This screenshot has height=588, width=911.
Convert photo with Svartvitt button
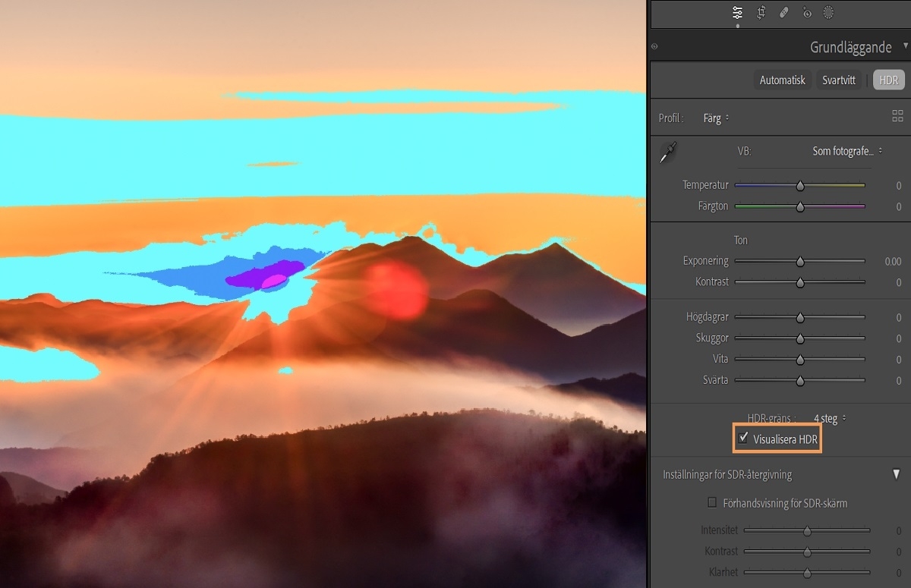pos(838,80)
